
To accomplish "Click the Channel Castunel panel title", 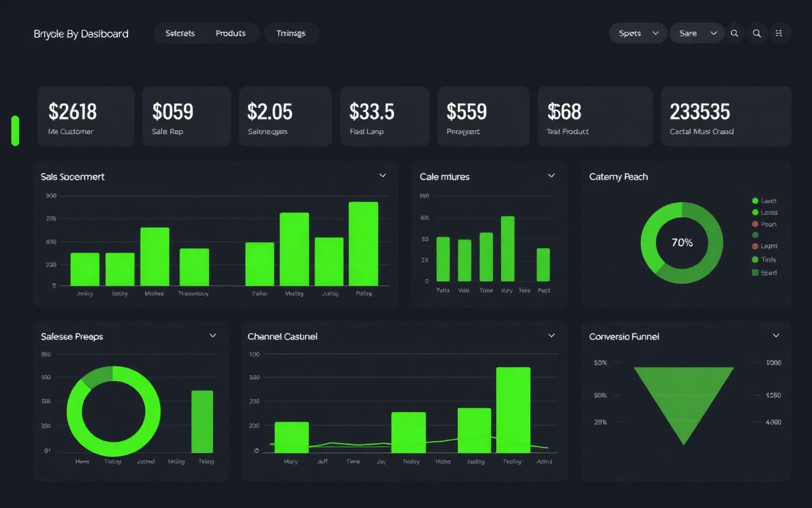I will 282,337.
